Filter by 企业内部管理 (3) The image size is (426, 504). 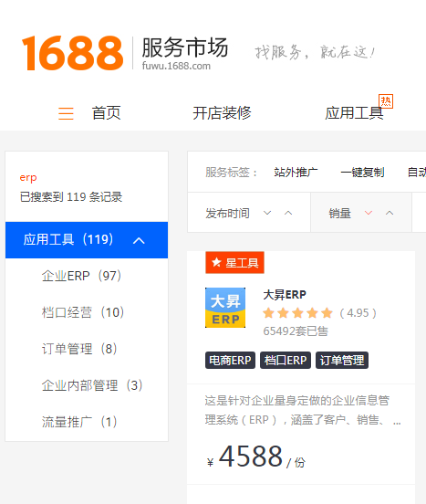(x=92, y=385)
